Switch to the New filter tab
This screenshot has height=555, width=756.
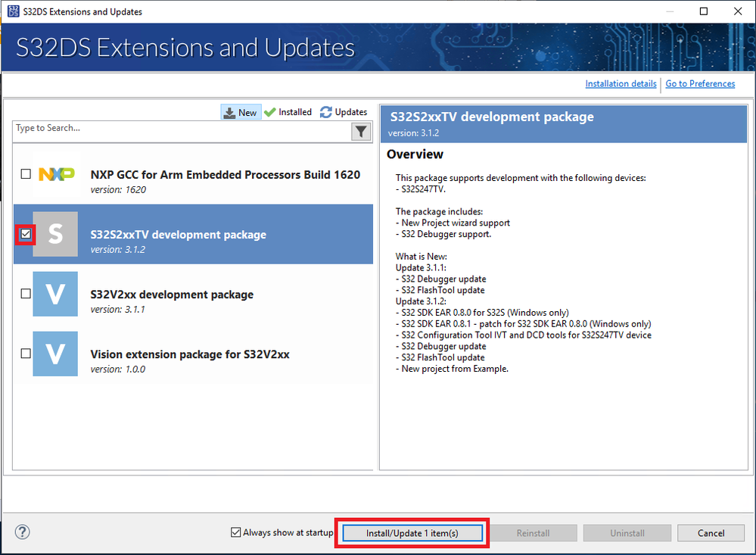(241, 112)
